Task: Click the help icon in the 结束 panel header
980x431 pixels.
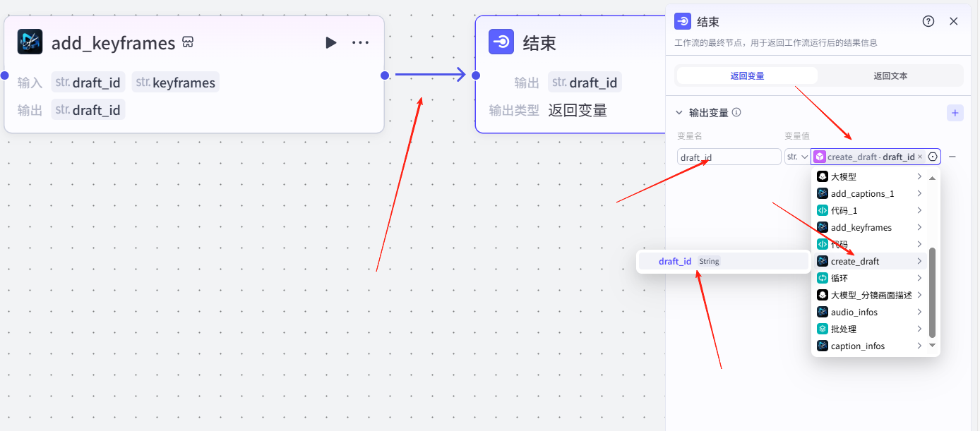Action: 928,21
